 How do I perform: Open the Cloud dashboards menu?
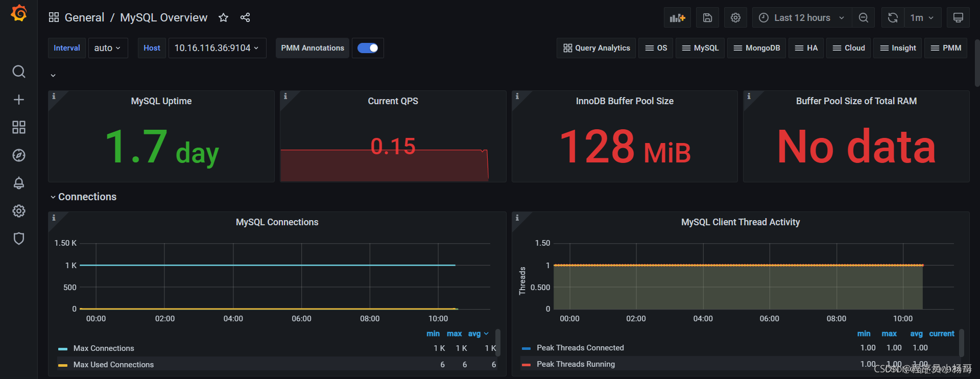click(849, 48)
